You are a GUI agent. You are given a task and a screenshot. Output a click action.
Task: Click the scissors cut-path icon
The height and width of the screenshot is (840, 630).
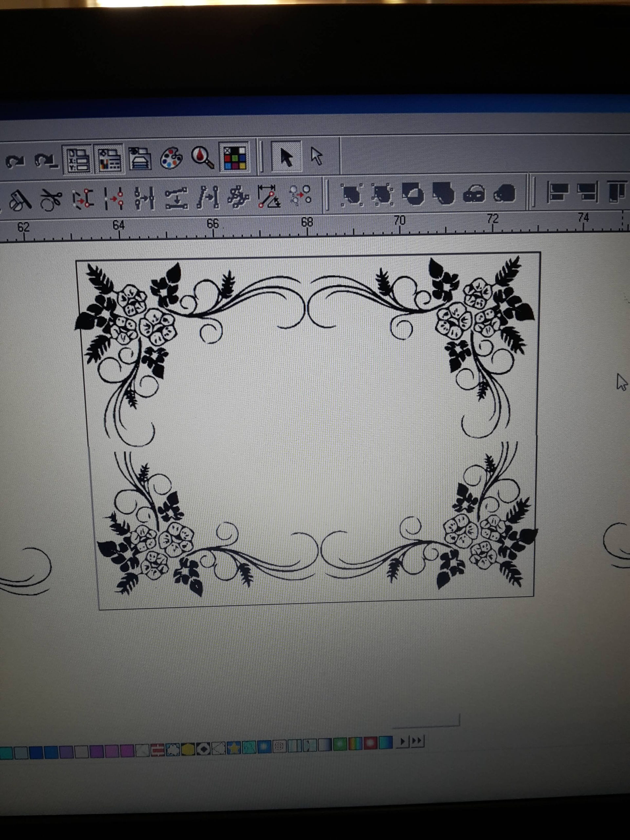tap(51, 199)
